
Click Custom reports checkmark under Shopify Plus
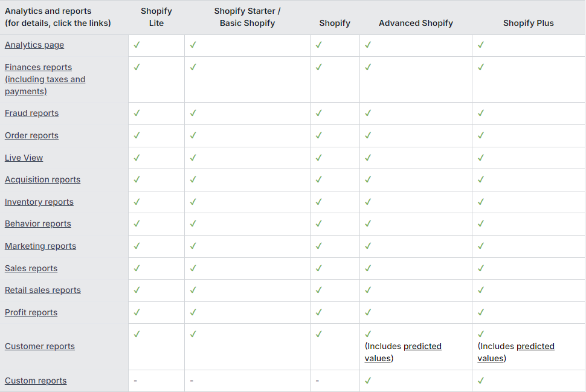[x=481, y=381]
